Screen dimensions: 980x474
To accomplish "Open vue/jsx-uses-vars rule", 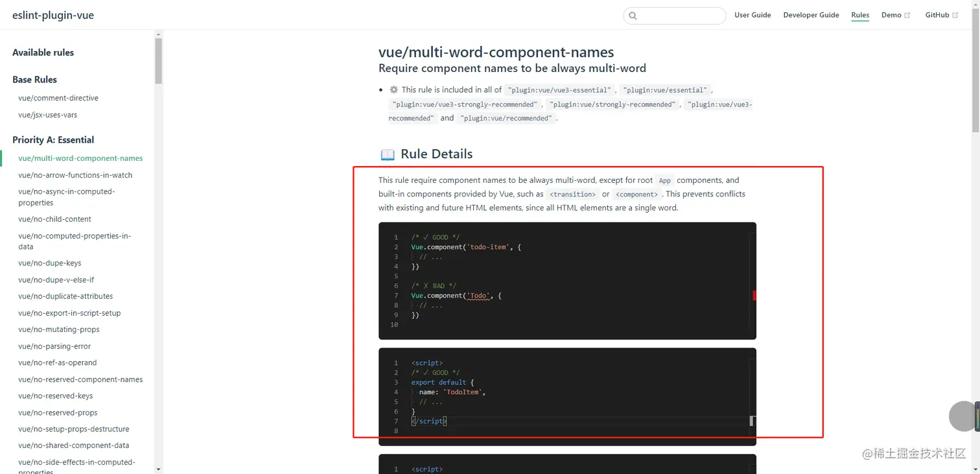I will click(47, 115).
